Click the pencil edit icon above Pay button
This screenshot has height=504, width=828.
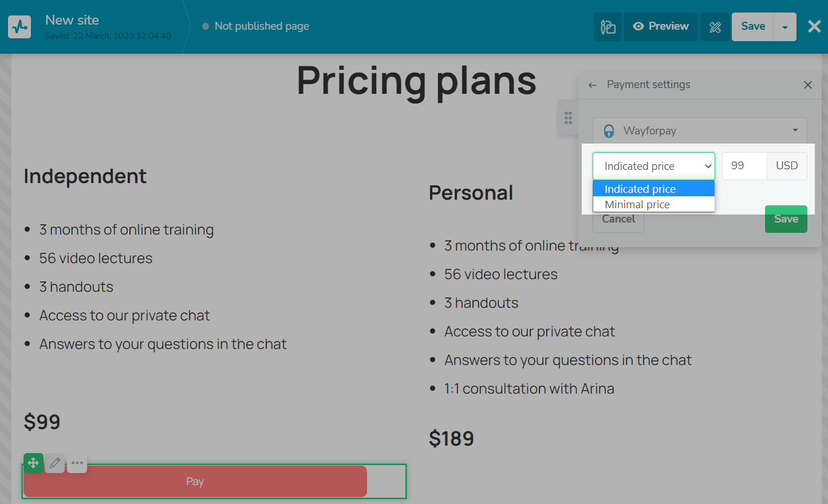coord(55,463)
